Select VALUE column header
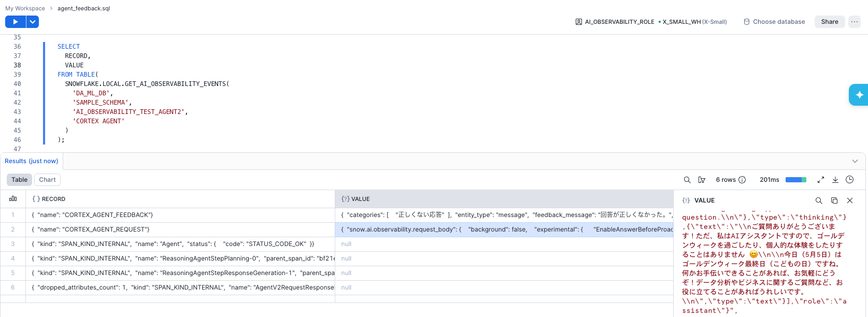Image resolution: width=868 pixels, height=317 pixels. click(504, 199)
